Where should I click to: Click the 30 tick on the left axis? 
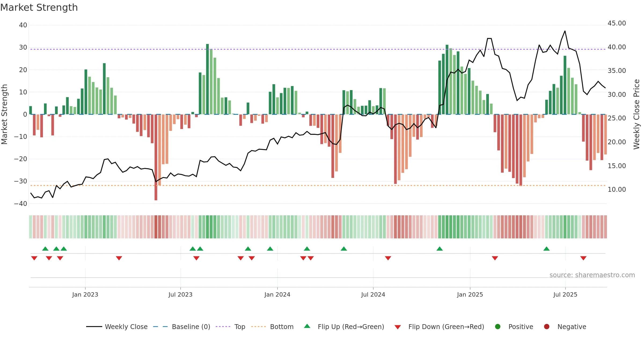23,47
